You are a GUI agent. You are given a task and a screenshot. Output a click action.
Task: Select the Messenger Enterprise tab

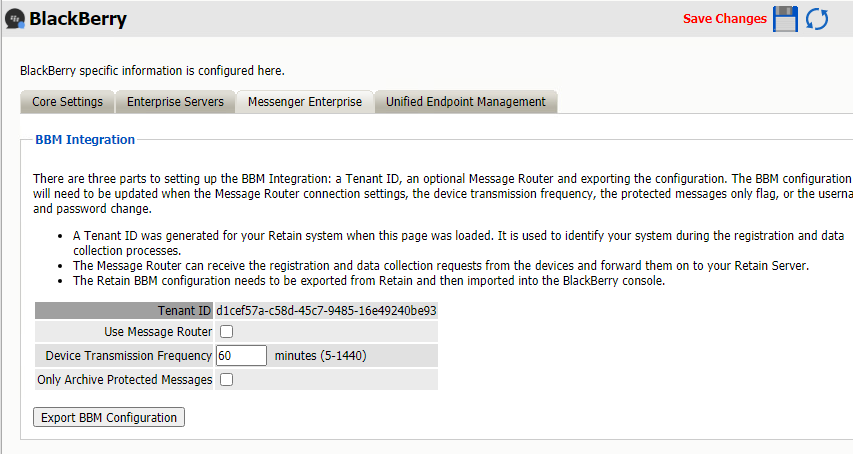point(305,102)
